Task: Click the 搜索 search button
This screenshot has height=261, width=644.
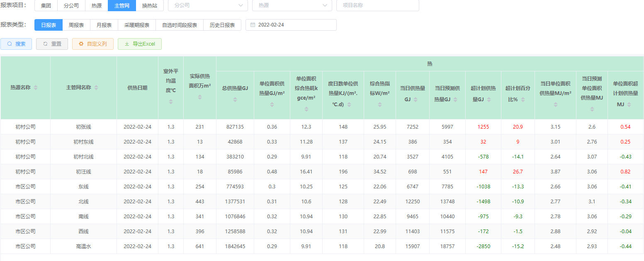Action: 16,44
